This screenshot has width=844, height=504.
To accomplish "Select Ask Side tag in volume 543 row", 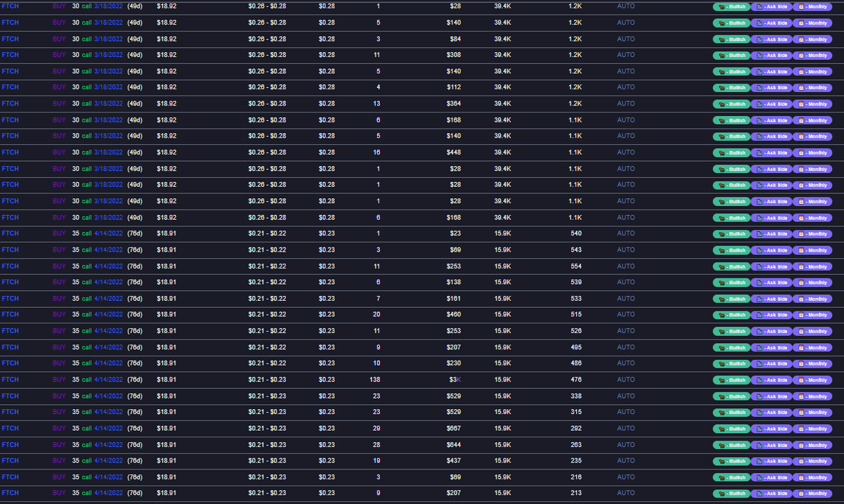I will 772,250.
